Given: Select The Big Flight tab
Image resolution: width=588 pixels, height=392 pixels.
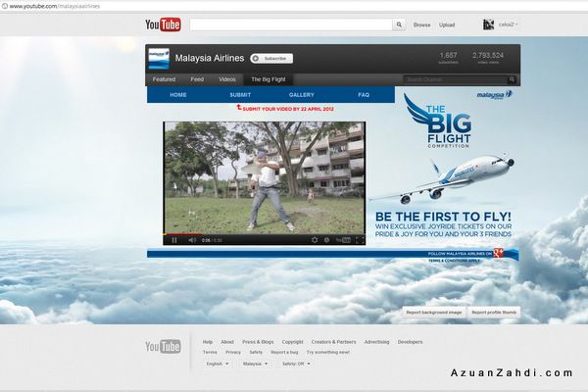Looking at the screenshot, I should point(269,79).
